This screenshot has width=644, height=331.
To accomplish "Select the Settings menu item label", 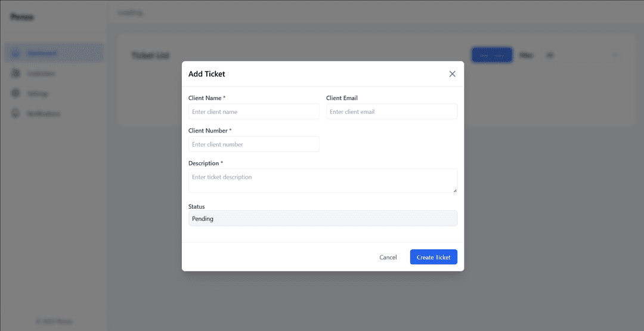I will point(38,94).
